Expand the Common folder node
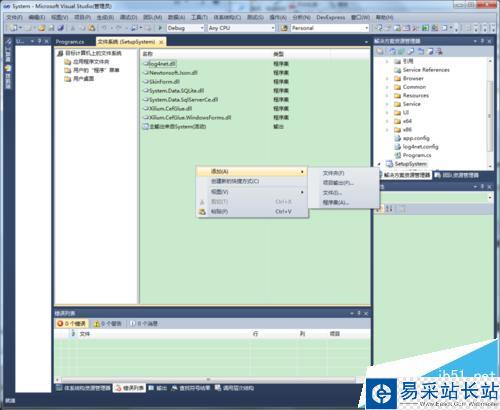500x410 pixels. (x=387, y=87)
